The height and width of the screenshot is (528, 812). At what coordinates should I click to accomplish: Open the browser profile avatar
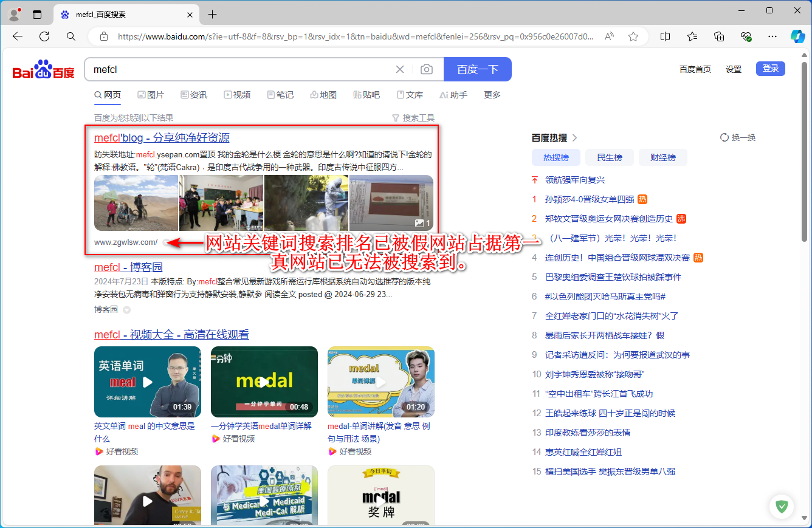click(x=14, y=14)
